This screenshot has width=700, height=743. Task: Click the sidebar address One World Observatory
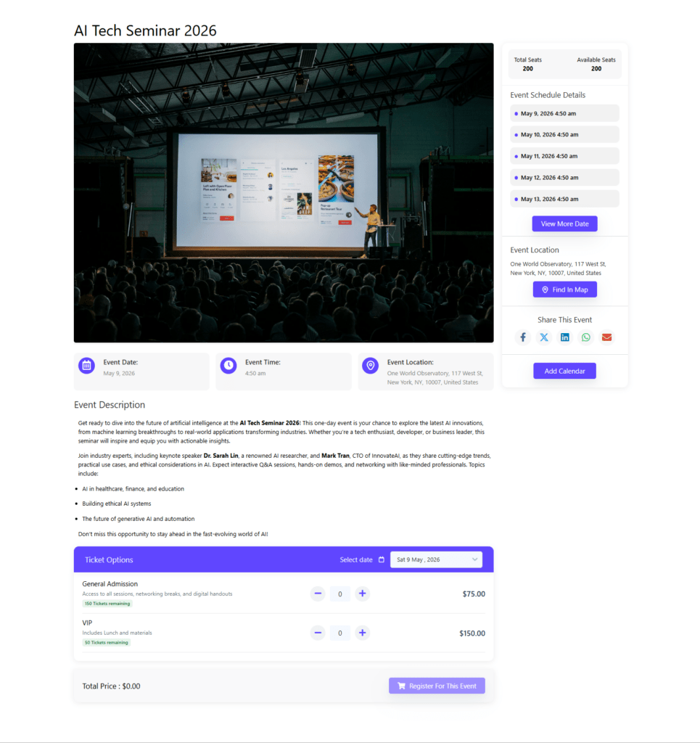[558, 268]
